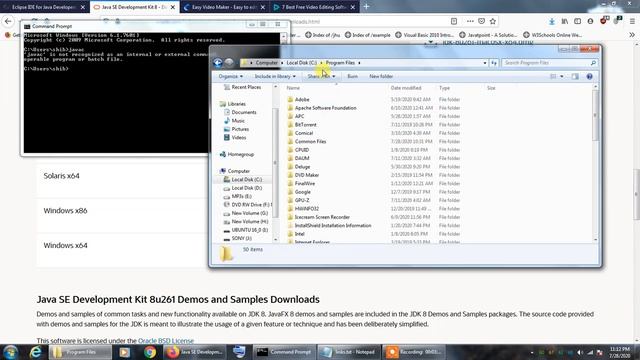Viewport: 640px width, 360px height.
Task: Open Firefox downloads arrow icon
Action: click(x=551, y=21)
